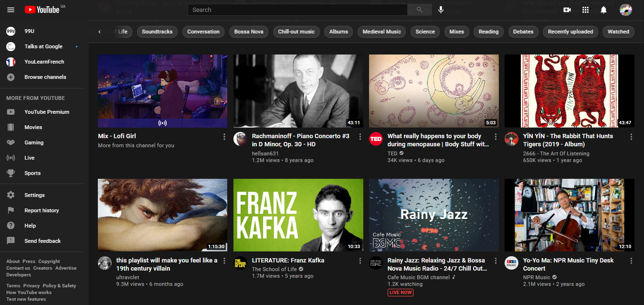Screen dimensions: 644x305
Task: Open ultravclet channel avatar
Action: [105, 263]
